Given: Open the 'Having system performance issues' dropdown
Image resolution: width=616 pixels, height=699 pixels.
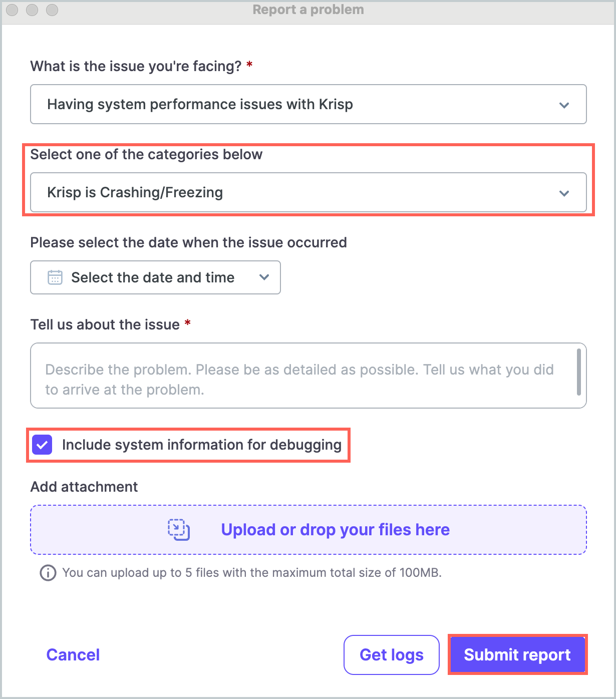Looking at the screenshot, I should (x=308, y=104).
